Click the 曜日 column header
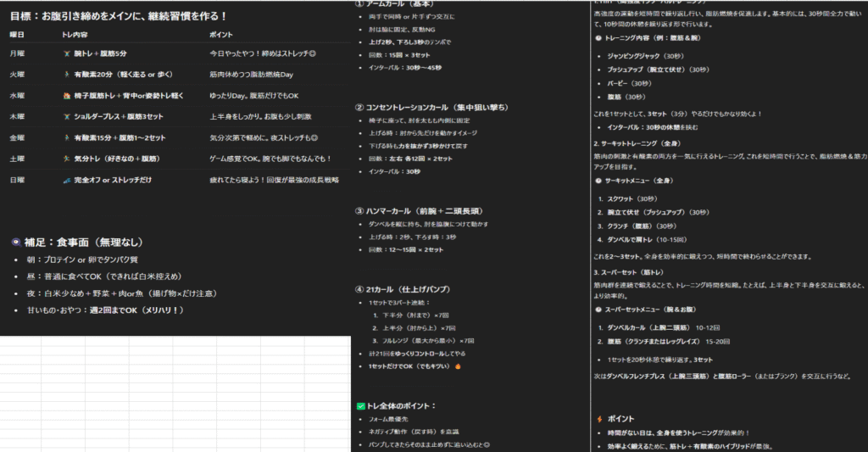 pos(17,35)
